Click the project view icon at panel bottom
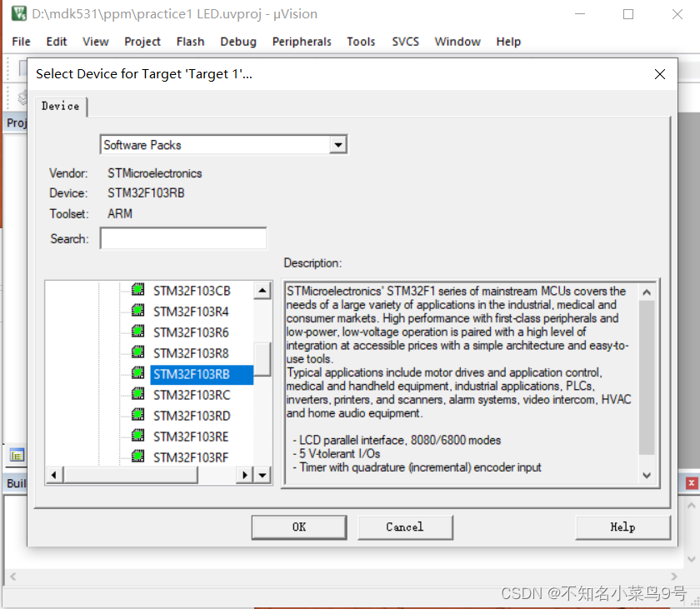Image resolution: width=700 pixels, height=609 pixels. (17, 456)
